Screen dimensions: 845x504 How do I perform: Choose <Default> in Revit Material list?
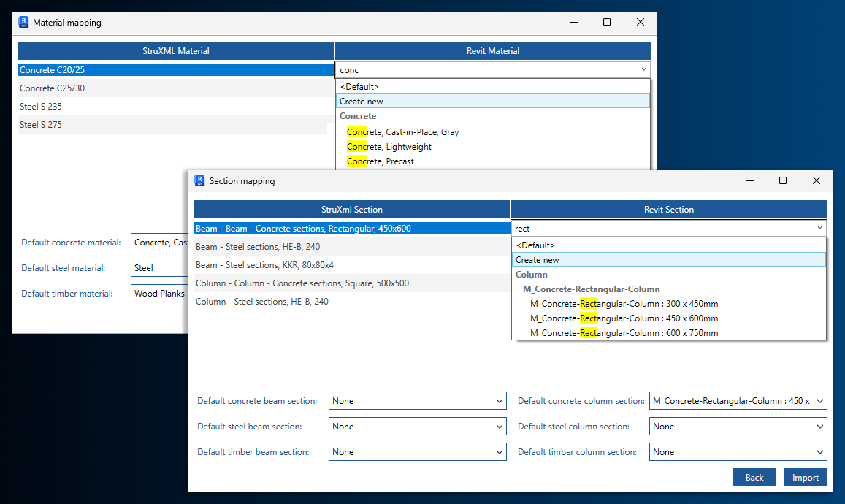pyautogui.click(x=492, y=87)
